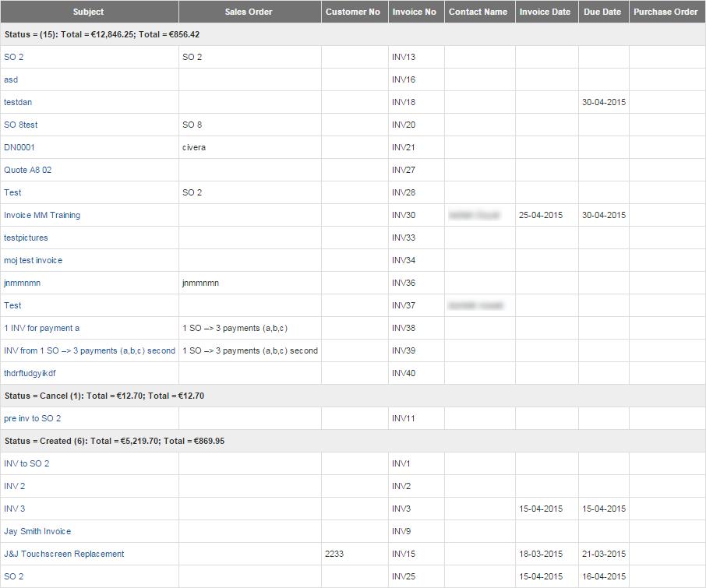This screenshot has height=588, width=706.
Task: Select the DN0001 subject link
Action: point(19,147)
